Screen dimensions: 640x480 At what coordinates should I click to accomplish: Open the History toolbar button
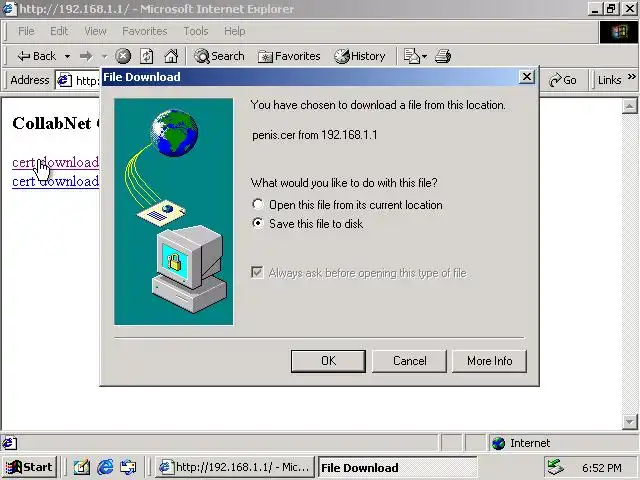(x=360, y=56)
